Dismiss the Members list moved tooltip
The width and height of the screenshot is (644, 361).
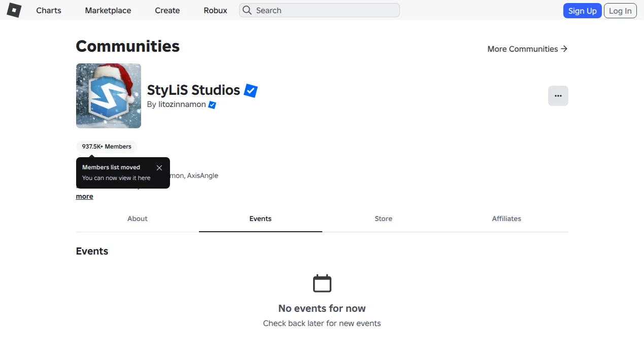[x=159, y=168]
